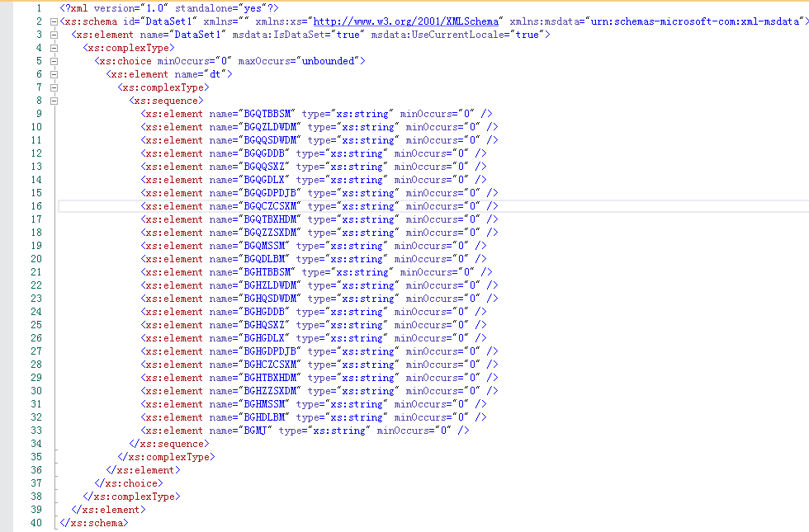
Task: Click the BGQQSDWDM element name
Action: pyautogui.click(x=271, y=140)
